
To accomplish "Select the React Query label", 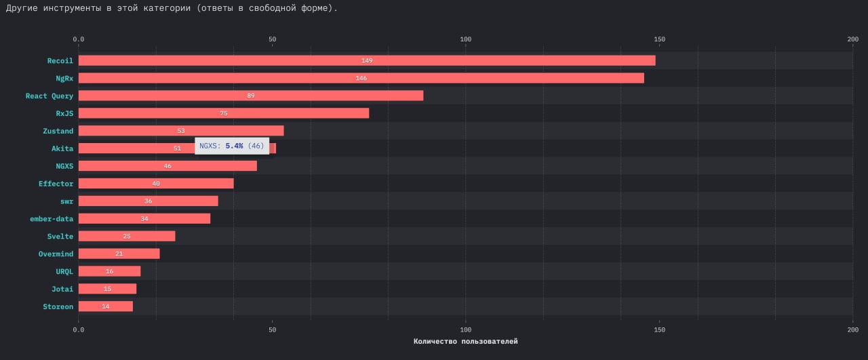I will coord(50,96).
